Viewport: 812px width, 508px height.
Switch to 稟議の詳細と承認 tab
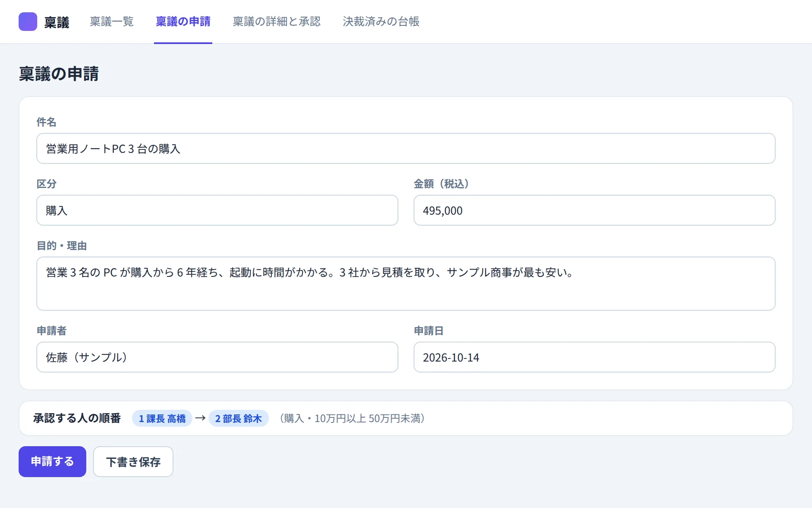277,22
